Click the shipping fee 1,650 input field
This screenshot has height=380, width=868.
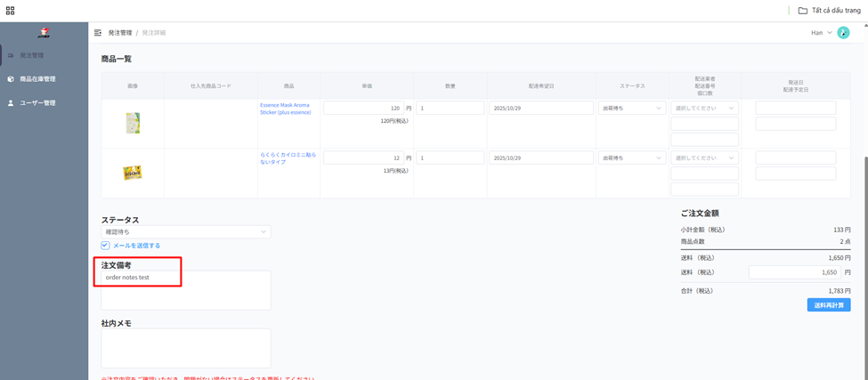coord(794,272)
